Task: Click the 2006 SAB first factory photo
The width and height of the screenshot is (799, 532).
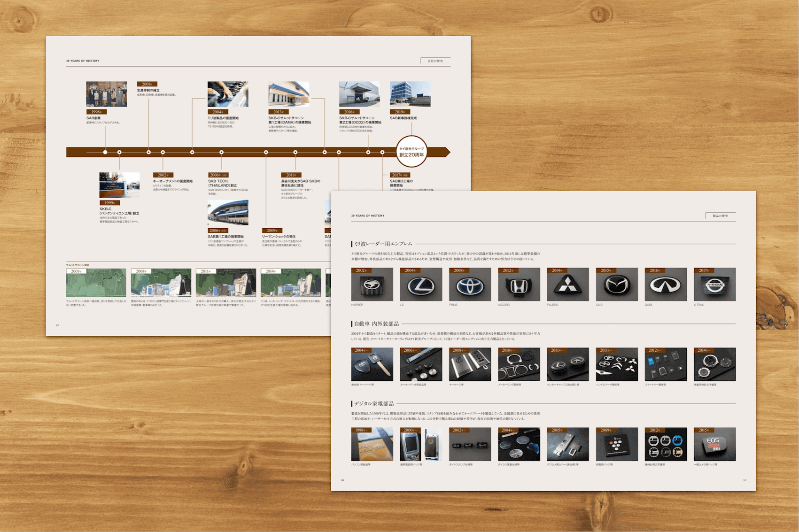Action: [228, 213]
